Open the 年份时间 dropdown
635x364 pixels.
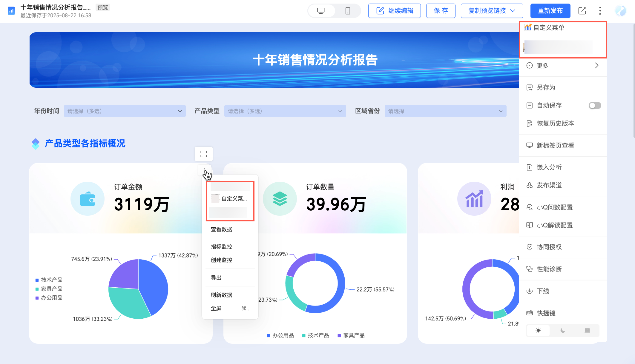click(125, 111)
